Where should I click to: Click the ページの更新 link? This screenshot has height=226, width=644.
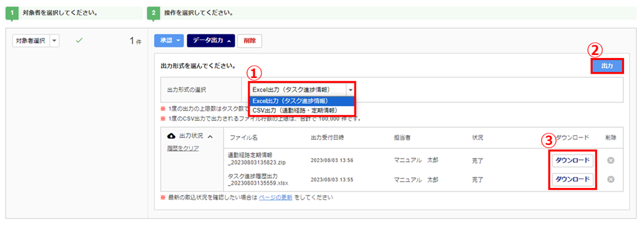[276, 197]
